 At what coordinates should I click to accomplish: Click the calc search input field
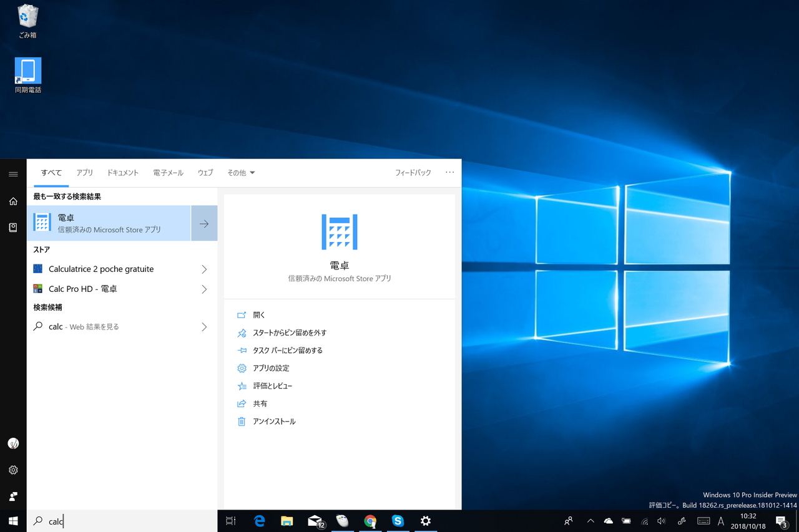tap(94, 521)
